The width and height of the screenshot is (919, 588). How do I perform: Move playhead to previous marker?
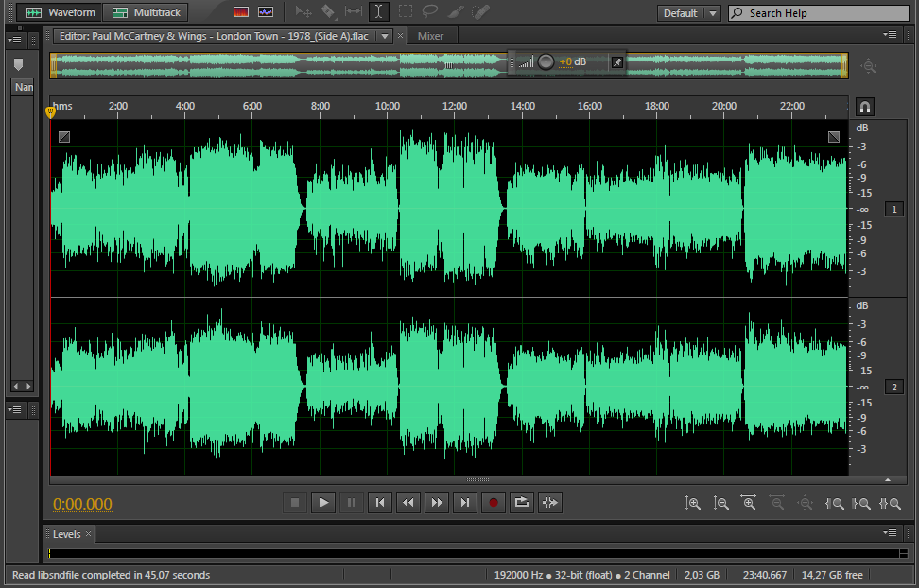380,502
